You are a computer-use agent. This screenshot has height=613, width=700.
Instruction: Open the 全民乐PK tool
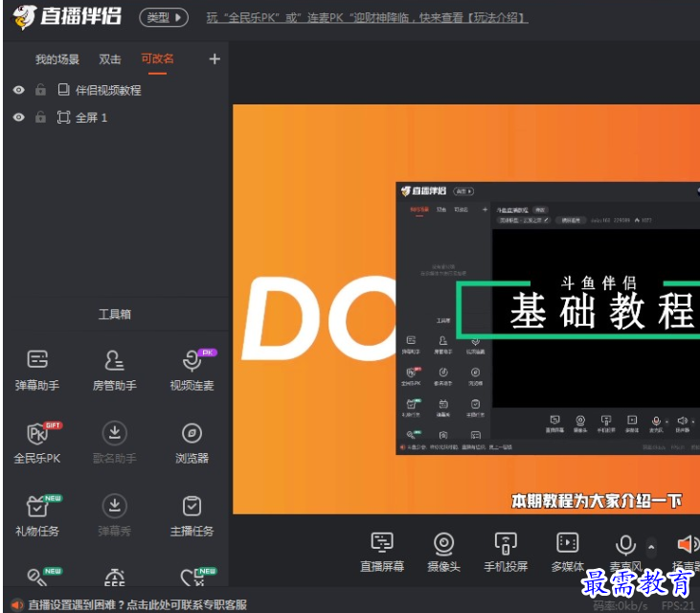[x=37, y=443]
